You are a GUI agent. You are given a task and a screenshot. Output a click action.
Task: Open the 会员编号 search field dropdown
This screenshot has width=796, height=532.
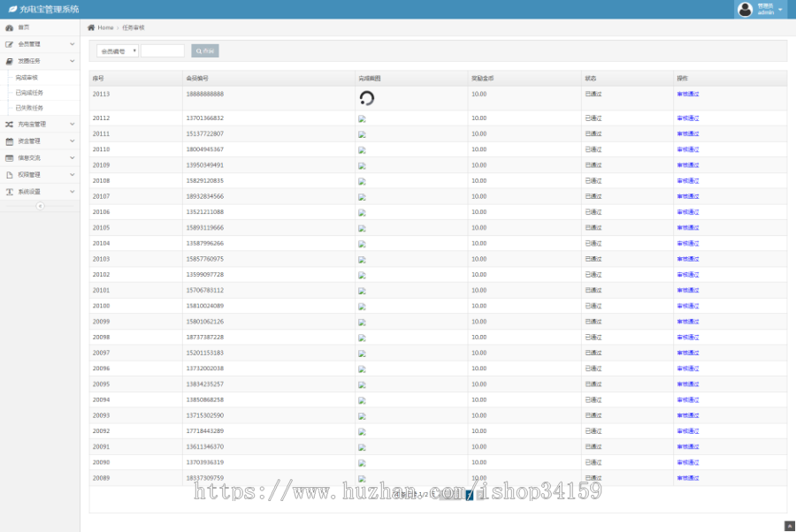coord(118,50)
